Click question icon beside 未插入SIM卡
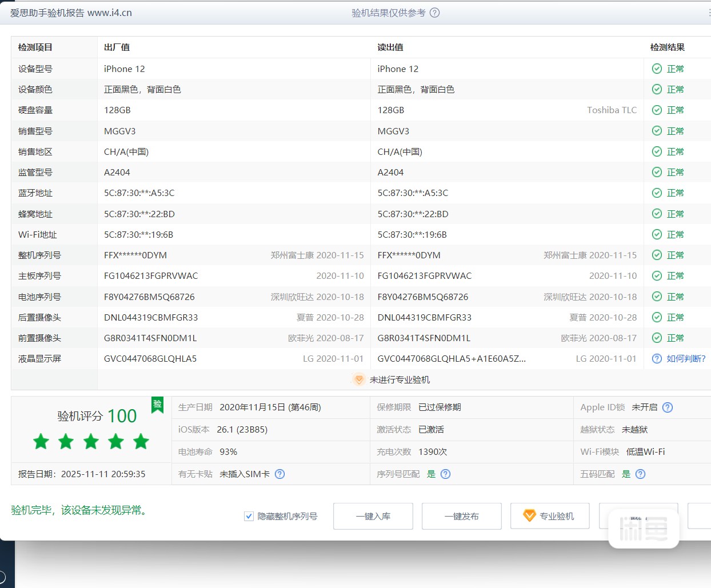Image resolution: width=711 pixels, height=588 pixels. (279, 474)
